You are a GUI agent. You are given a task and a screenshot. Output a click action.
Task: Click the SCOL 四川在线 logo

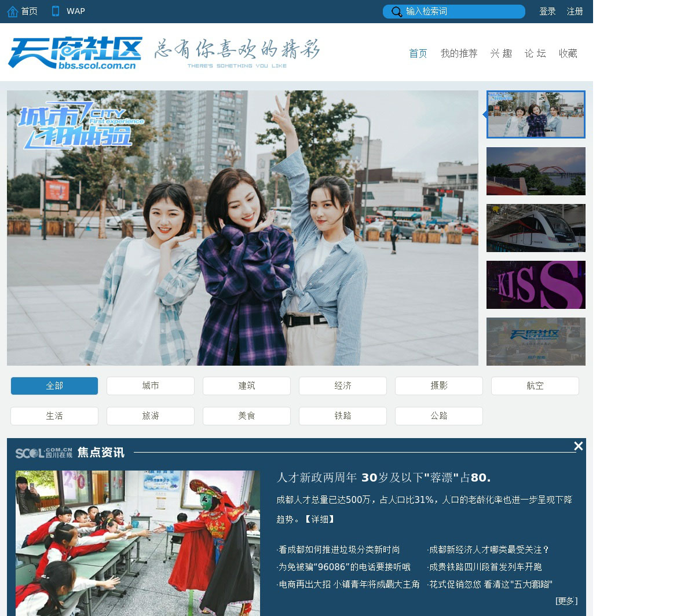point(44,453)
